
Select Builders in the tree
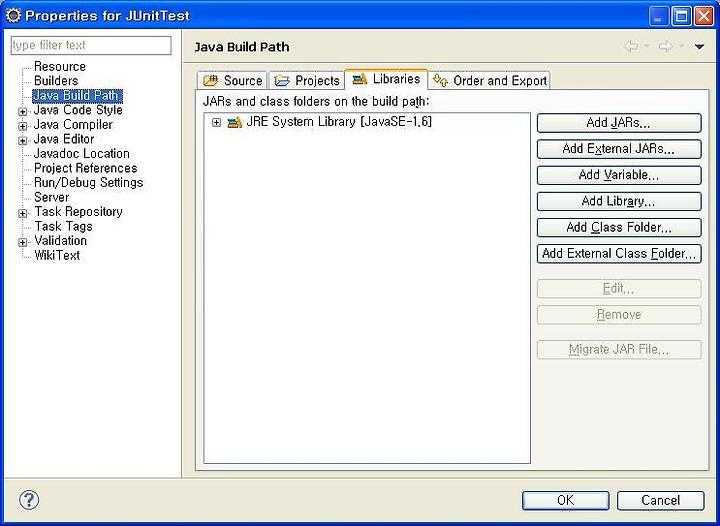[56, 81]
